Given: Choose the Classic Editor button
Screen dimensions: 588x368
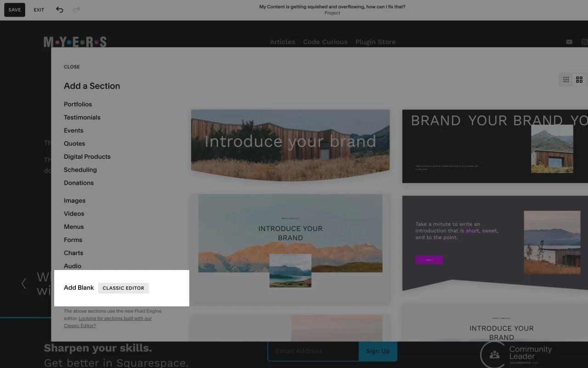Looking at the screenshot, I should (123, 288).
